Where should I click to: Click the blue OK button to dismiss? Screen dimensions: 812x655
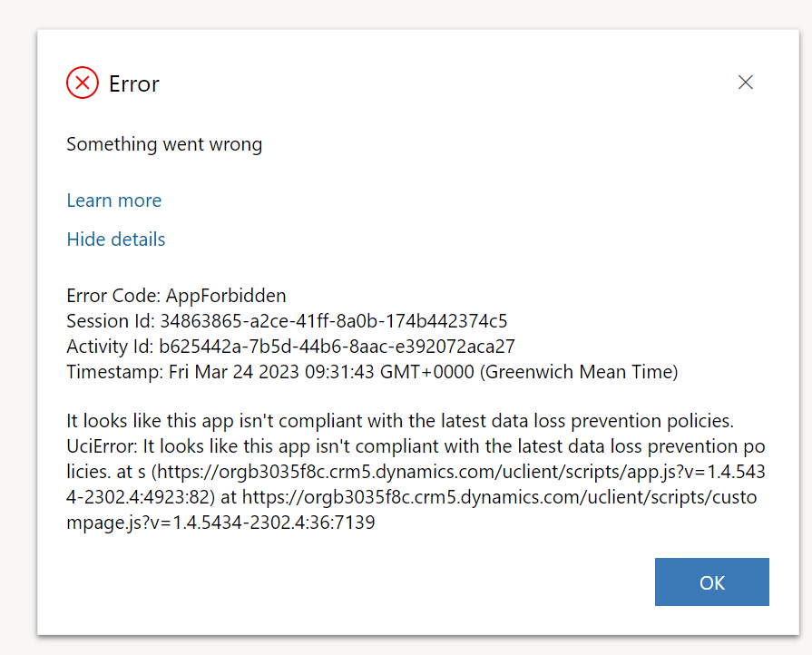(711, 582)
